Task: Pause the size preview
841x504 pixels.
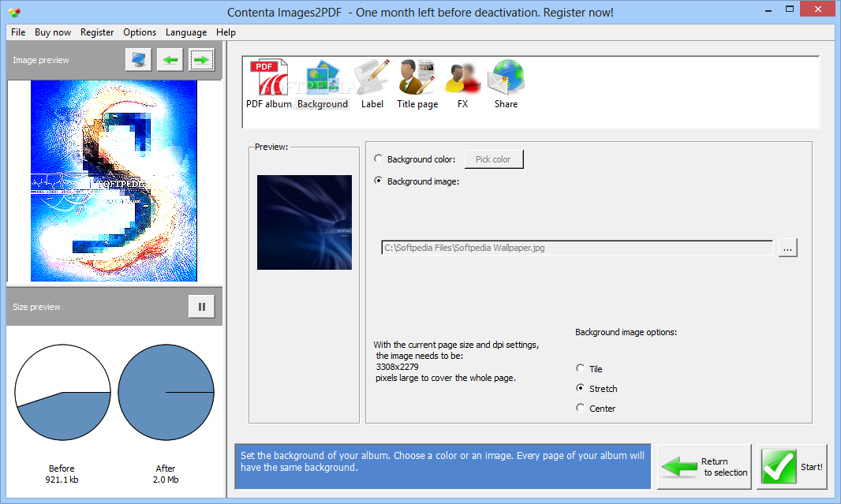Action: coord(202,307)
